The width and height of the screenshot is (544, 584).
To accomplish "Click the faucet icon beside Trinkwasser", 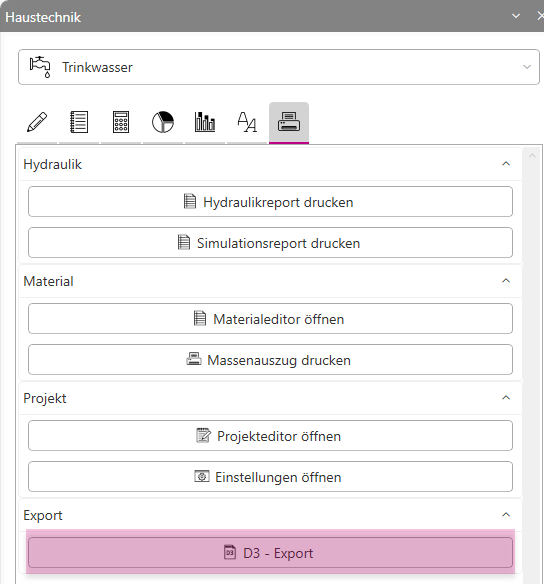I will click(x=40, y=67).
